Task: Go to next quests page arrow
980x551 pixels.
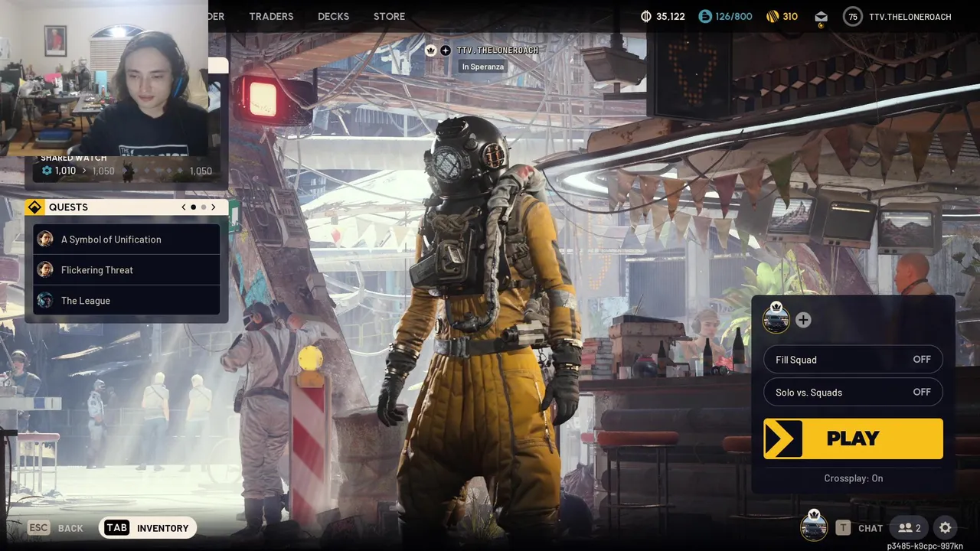Action: (213, 207)
